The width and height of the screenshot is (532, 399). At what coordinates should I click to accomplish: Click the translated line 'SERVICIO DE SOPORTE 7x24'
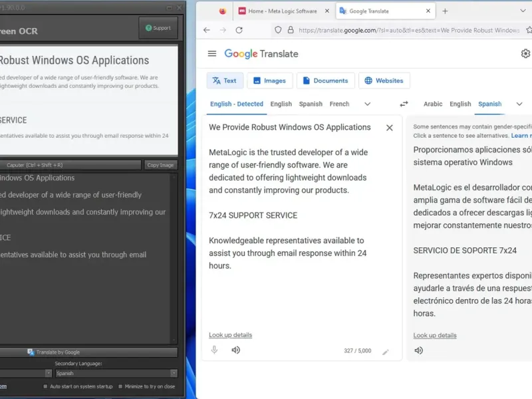click(x=465, y=251)
